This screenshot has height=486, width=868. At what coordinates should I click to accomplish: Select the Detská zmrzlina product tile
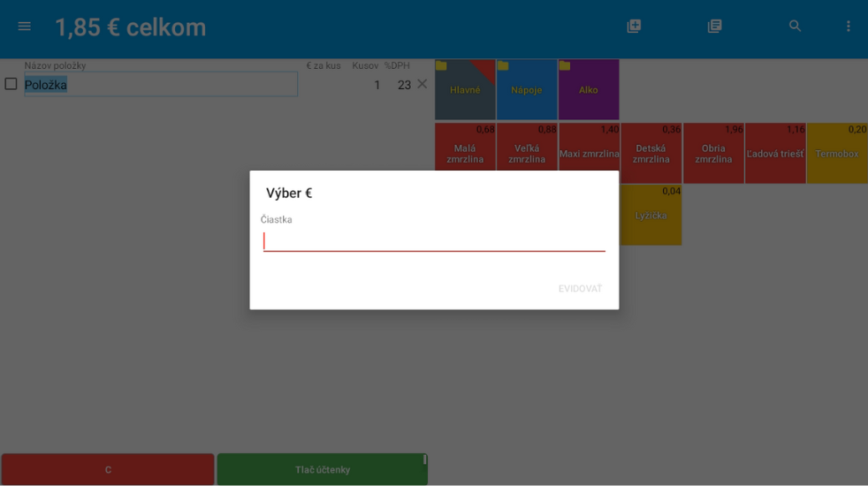(651, 153)
